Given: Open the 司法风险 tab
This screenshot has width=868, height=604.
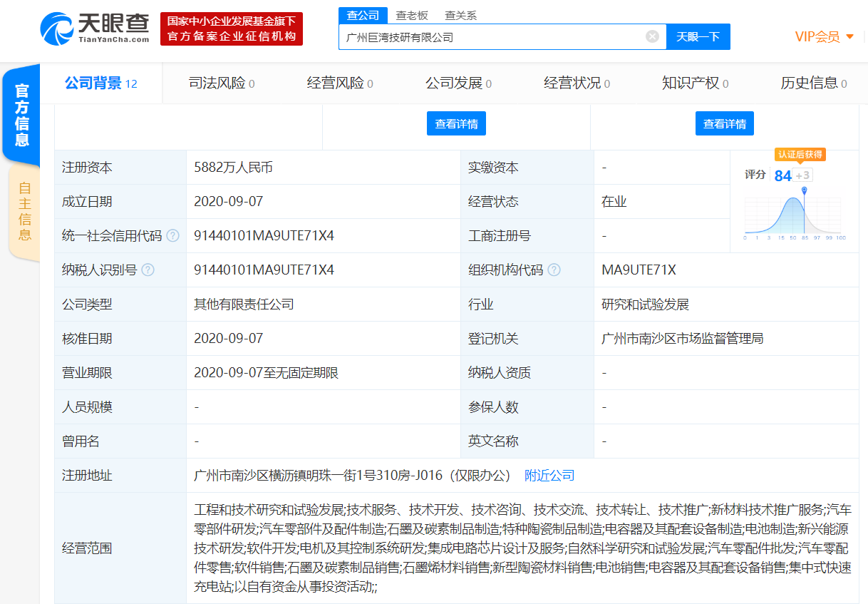Looking at the screenshot, I should (222, 83).
